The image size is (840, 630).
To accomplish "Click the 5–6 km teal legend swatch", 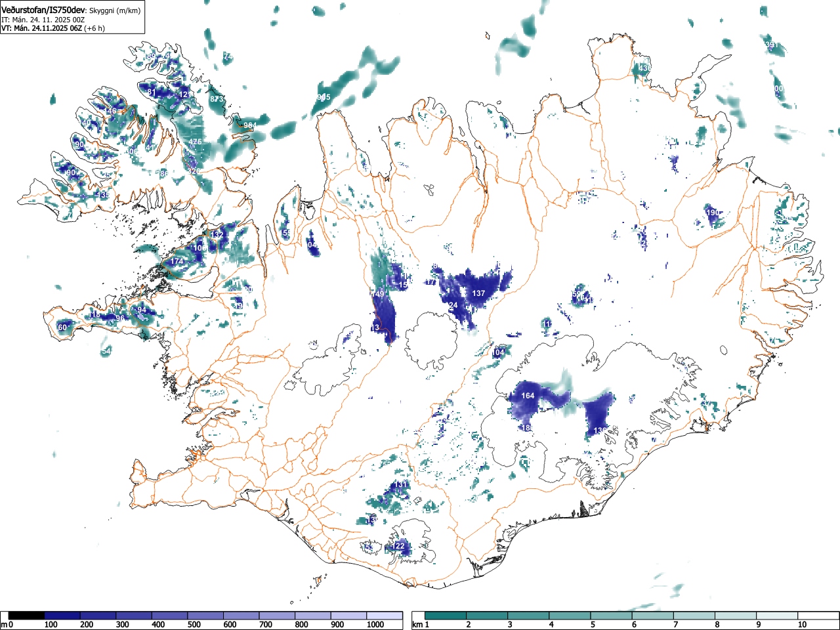I will [612, 616].
